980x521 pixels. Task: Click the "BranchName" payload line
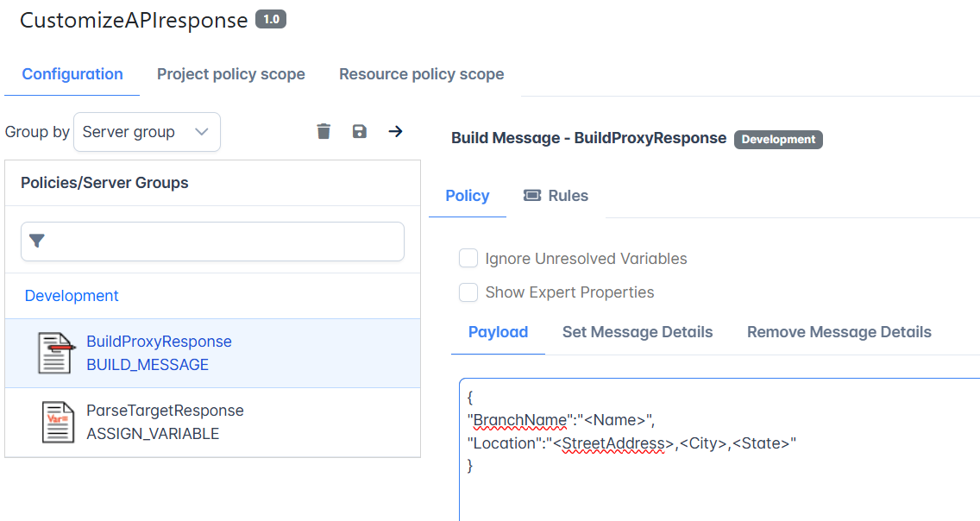click(x=562, y=420)
